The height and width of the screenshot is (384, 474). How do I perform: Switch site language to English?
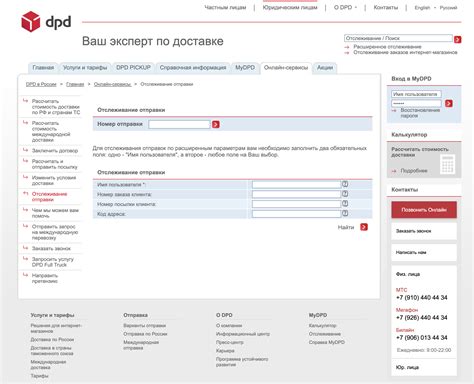pyautogui.click(x=422, y=7)
